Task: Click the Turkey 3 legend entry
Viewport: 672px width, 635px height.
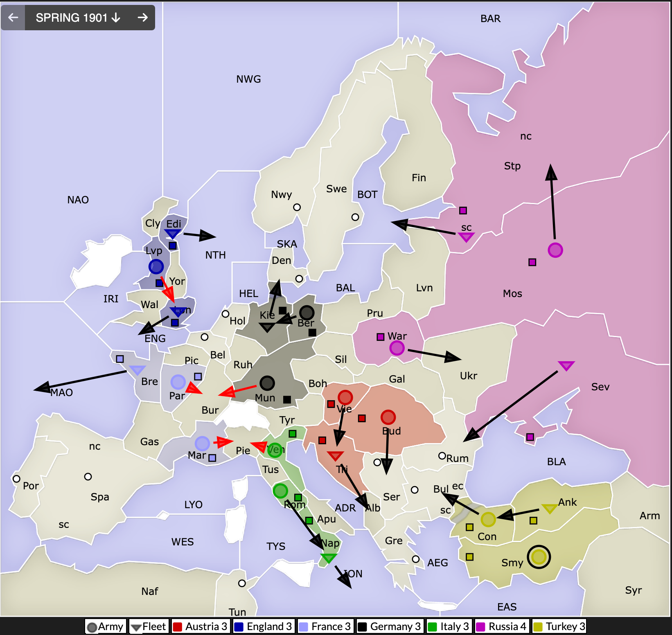Action: [x=559, y=626]
